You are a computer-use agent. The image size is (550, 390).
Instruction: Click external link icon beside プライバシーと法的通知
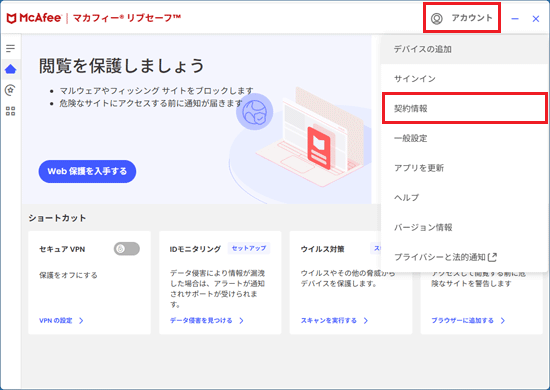coord(493,257)
